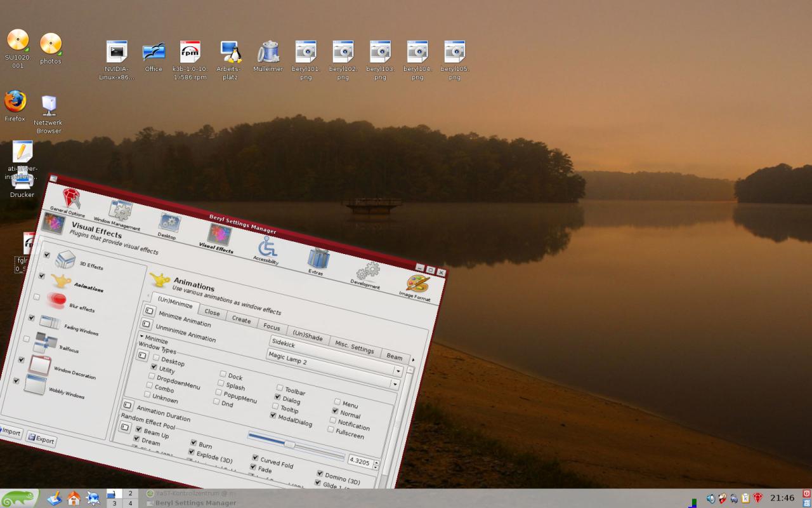Select the Trailfocus plugin icon
The height and width of the screenshot is (508, 812).
point(46,343)
